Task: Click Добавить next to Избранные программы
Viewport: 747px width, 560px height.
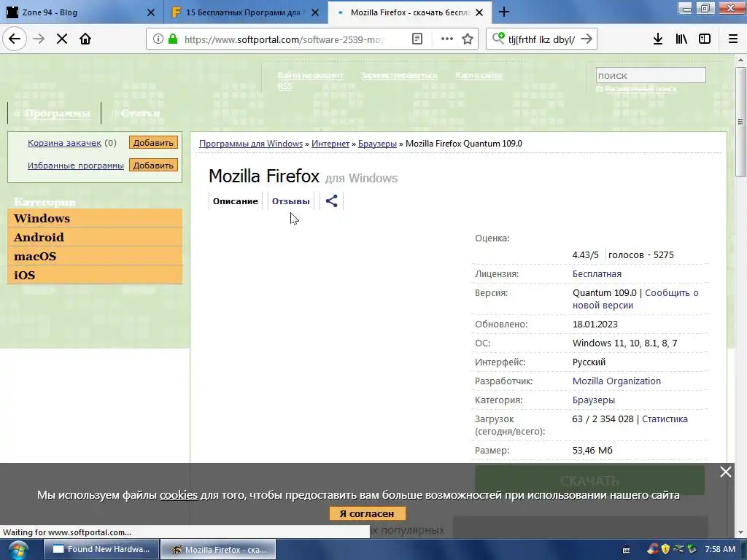Action: (x=153, y=166)
